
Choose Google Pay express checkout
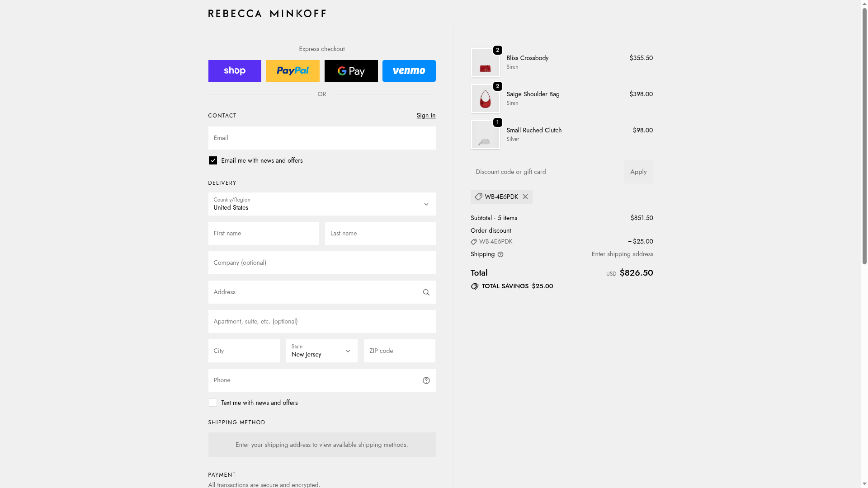(x=351, y=71)
